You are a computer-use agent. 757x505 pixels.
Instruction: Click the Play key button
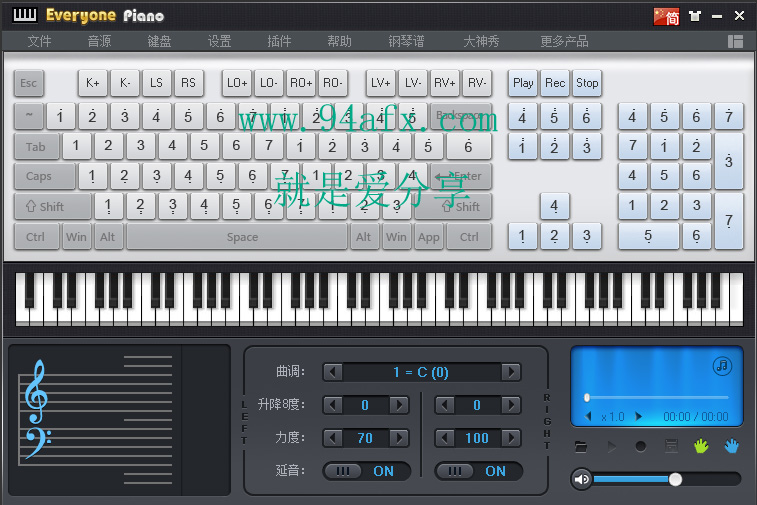[x=523, y=83]
